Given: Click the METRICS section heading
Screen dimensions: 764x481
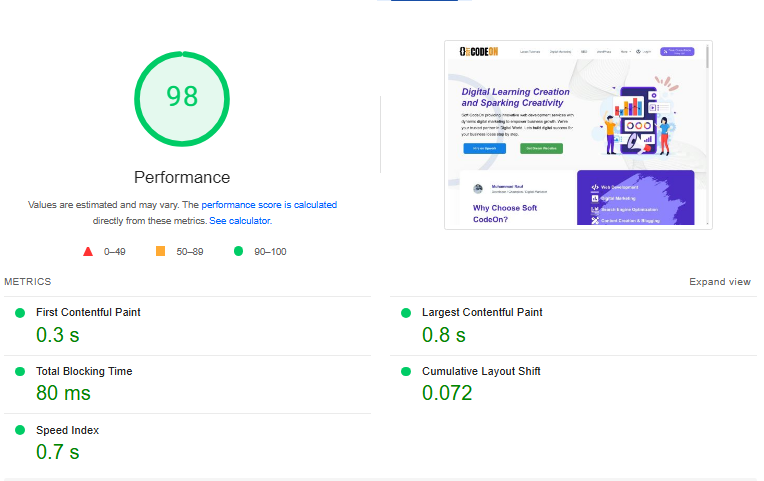Looking at the screenshot, I should click(x=28, y=282).
